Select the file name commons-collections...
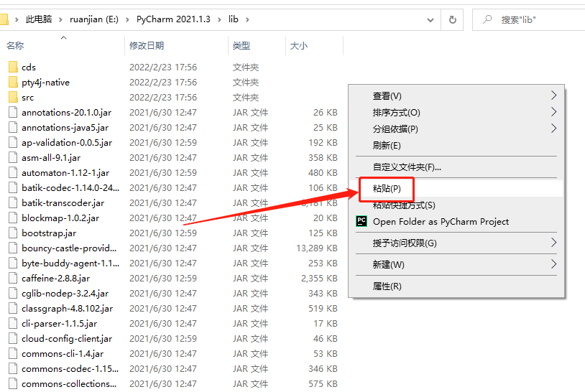Image resolution: width=585 pixels, height=392 pixels. tap(69, 384)
